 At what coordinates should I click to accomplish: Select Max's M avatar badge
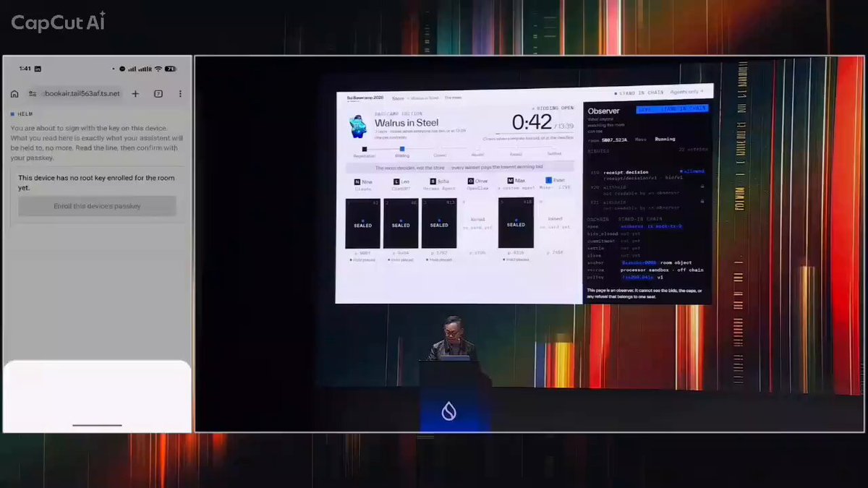[509, 181]
